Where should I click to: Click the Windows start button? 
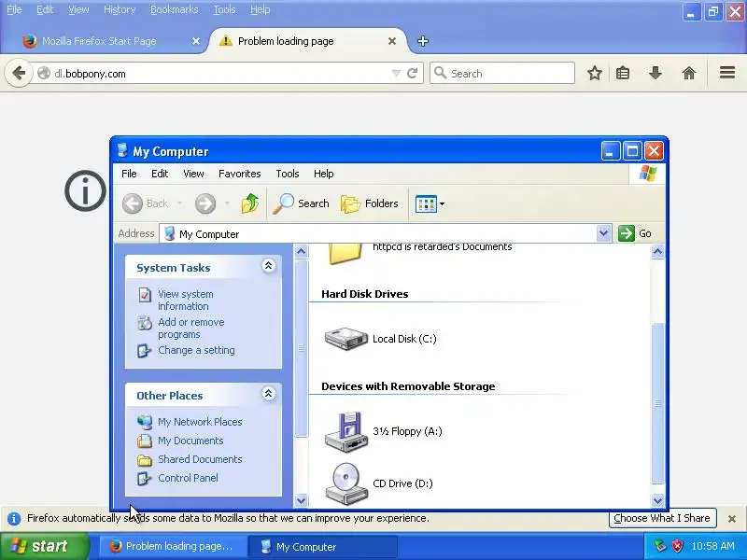point(44,546)
